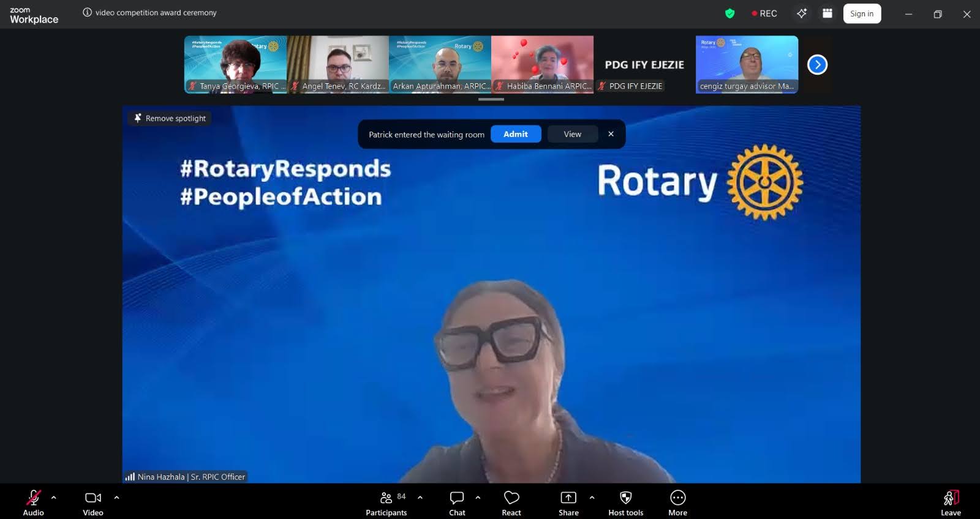
Task: Select Angel Tenev's video thumbnail
Action: tap(337, 64)
